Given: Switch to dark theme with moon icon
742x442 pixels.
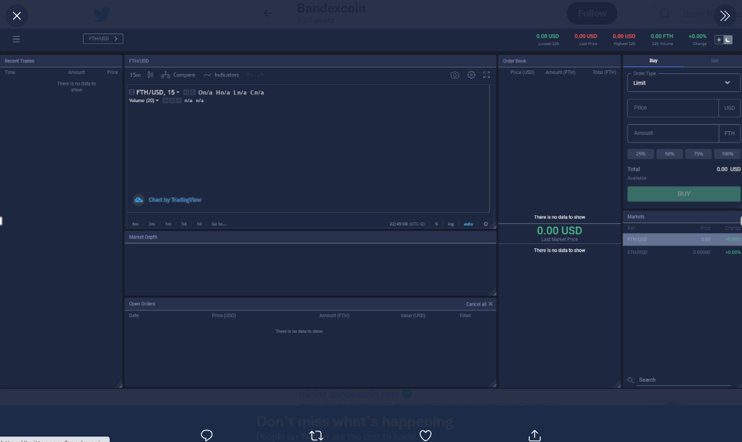Looking at the screenshot, I should tap(728, 40).
